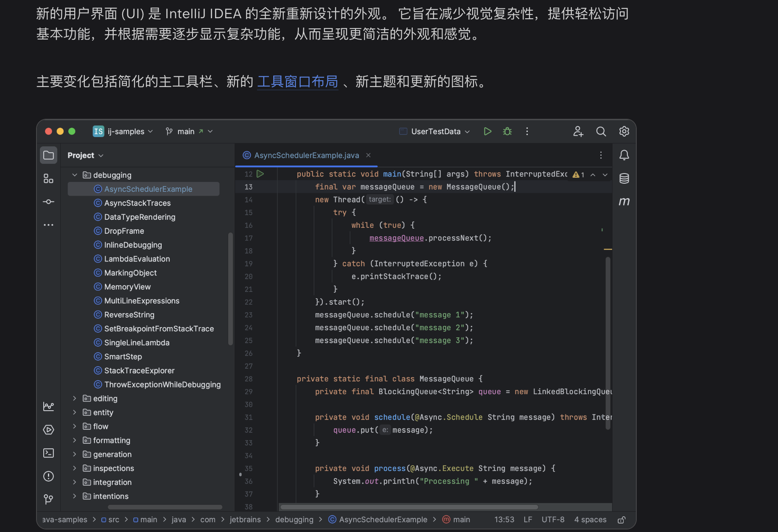Image resolution: width=778 pixels, height=532 pixels.
Task: Open the Problems tool window icon
Action: (48, 476)
